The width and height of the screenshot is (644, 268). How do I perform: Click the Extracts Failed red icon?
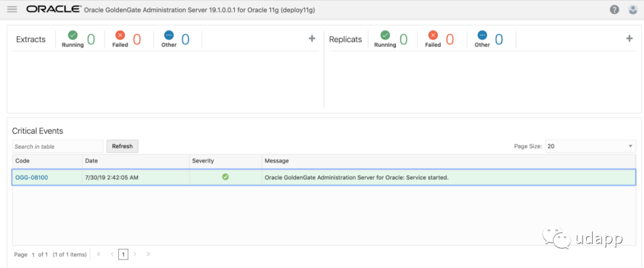(120, 35)
